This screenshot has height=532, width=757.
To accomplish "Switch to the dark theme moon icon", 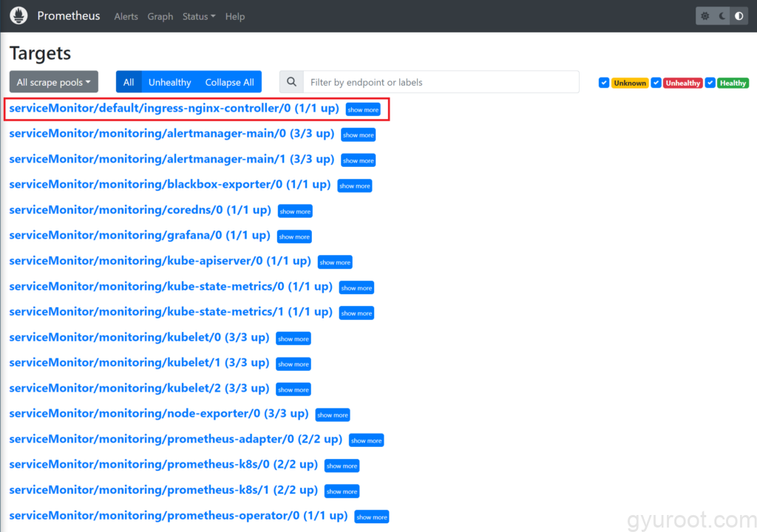I will [722, 16].
